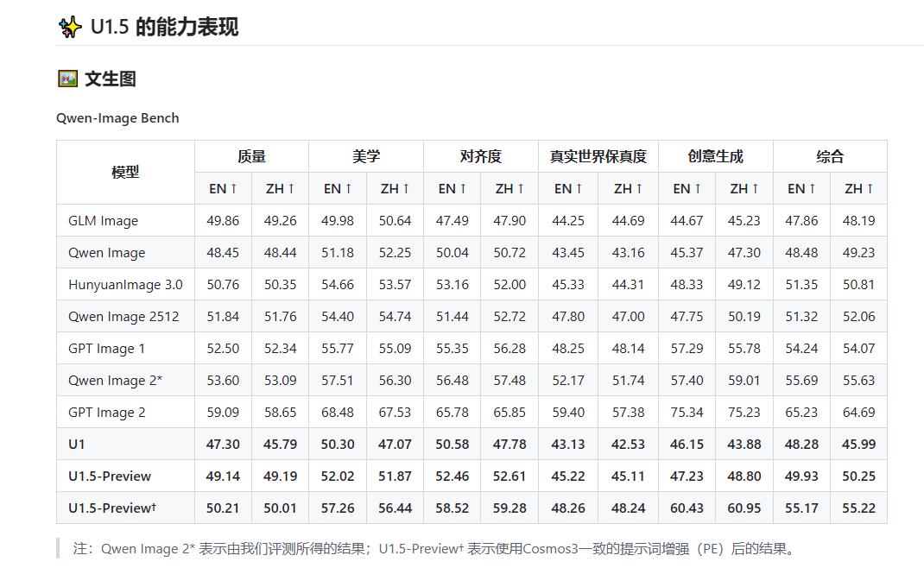Click value 55.22 in U1.5-Preview† row
The height and width of the screenshot is (568, 924).
point(858,508)
